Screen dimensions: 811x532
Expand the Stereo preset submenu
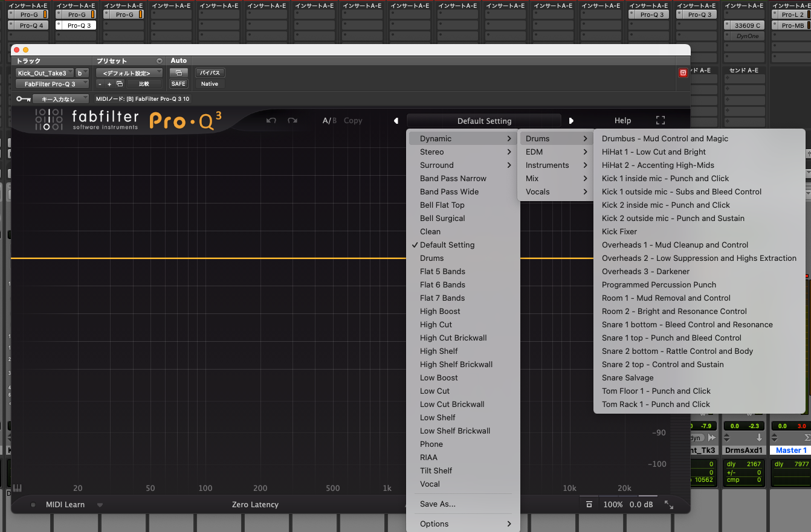tap(464, 152)
